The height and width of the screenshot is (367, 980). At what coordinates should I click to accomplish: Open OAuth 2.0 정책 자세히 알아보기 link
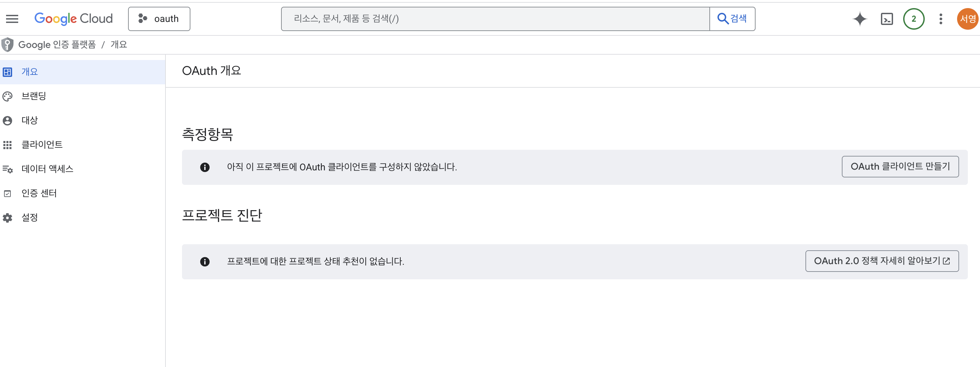coord(882,261)
